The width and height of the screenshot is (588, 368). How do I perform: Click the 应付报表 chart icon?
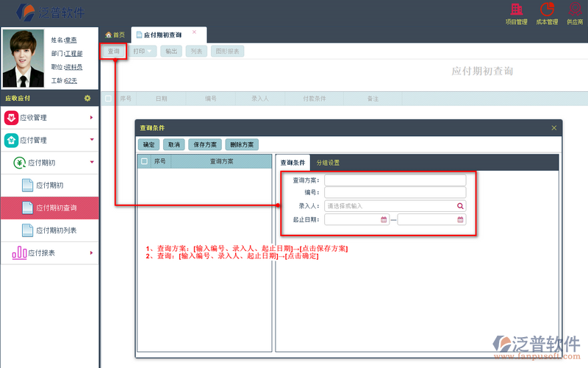click(x=20, y=253)
